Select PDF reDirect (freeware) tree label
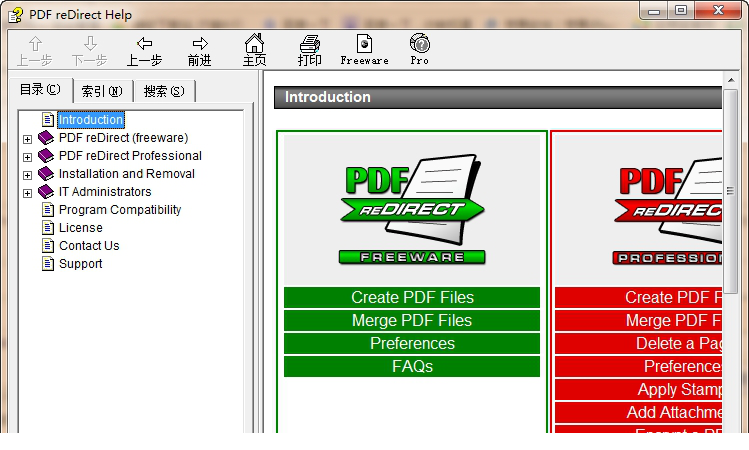 pyautogui.click(x=123, y=138)
